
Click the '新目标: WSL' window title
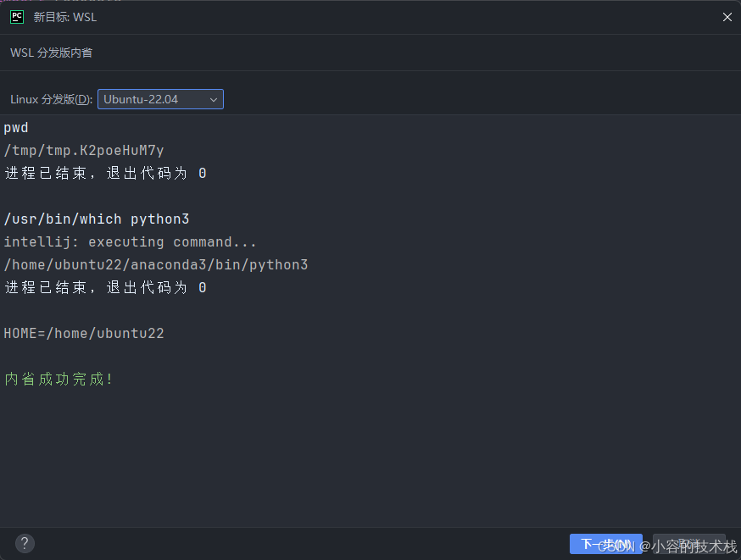click(65, 18)
